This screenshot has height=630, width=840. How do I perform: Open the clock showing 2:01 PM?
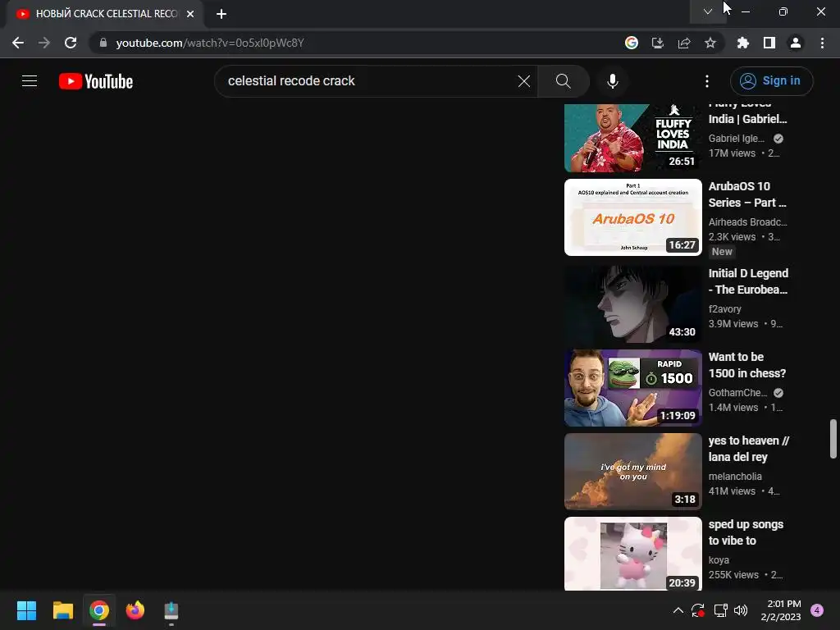(x=781, y=610)
